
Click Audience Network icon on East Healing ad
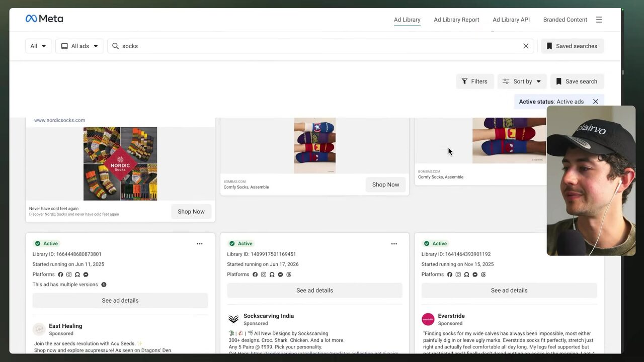pyautogui.click(x=77, y=275)
